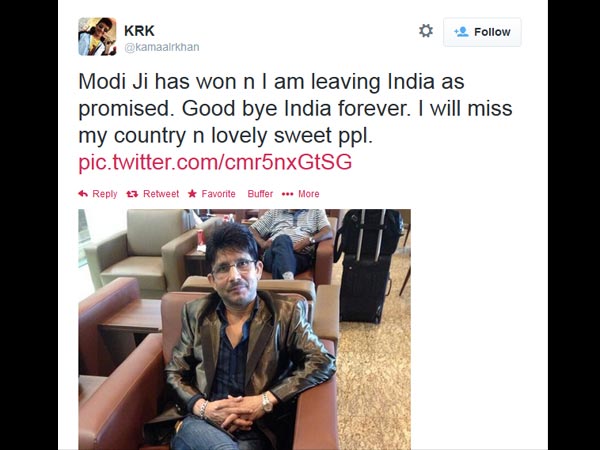This screenshot has height=450, width=600.
Task: Open KRK's profile avatar
Action: [97, 36]
